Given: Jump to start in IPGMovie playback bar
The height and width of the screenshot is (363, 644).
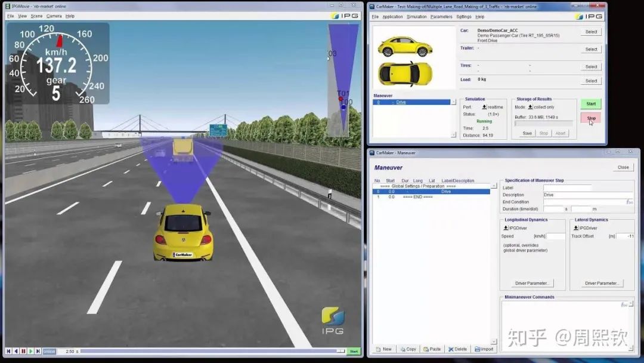Looking at the screenshot, I should pos(8,351).
